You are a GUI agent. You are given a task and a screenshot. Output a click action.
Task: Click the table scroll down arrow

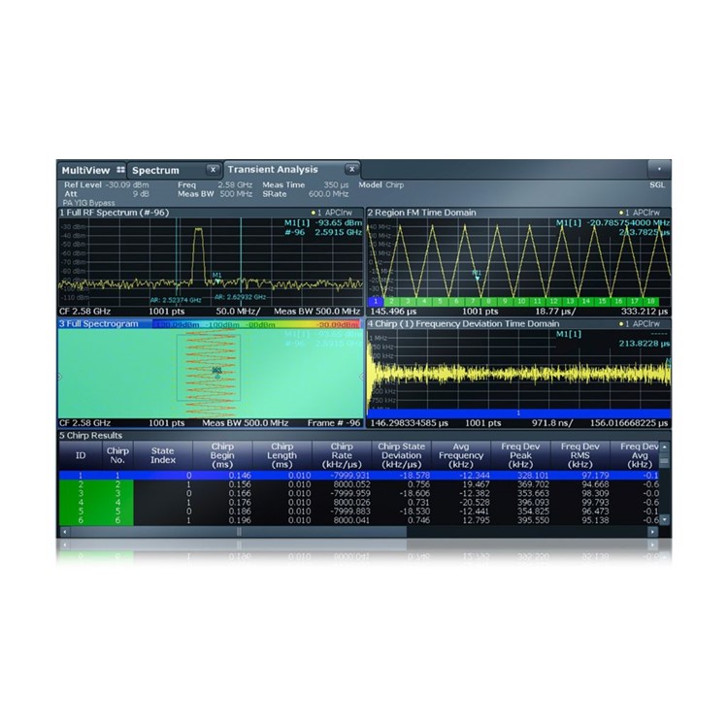click(664, 519)
